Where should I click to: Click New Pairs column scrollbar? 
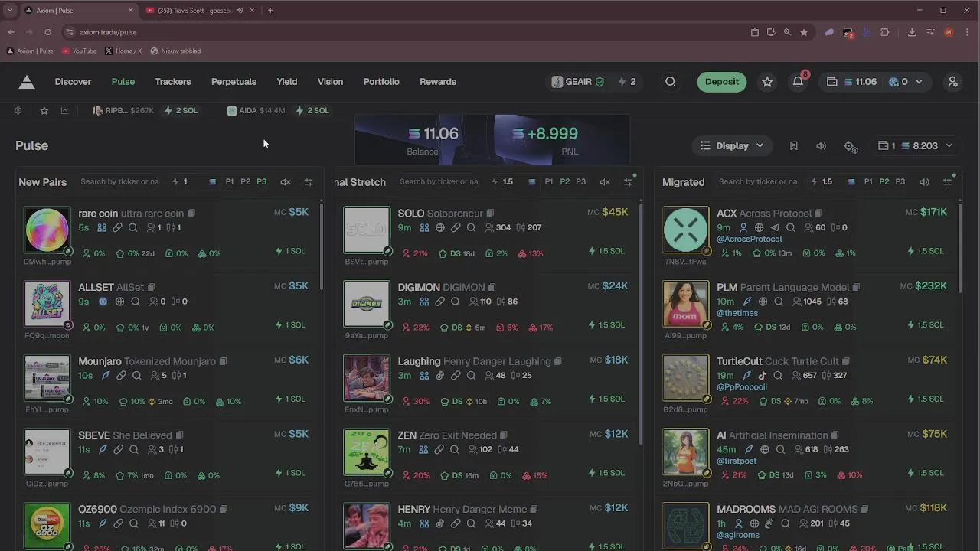click(x=321, y=245)
